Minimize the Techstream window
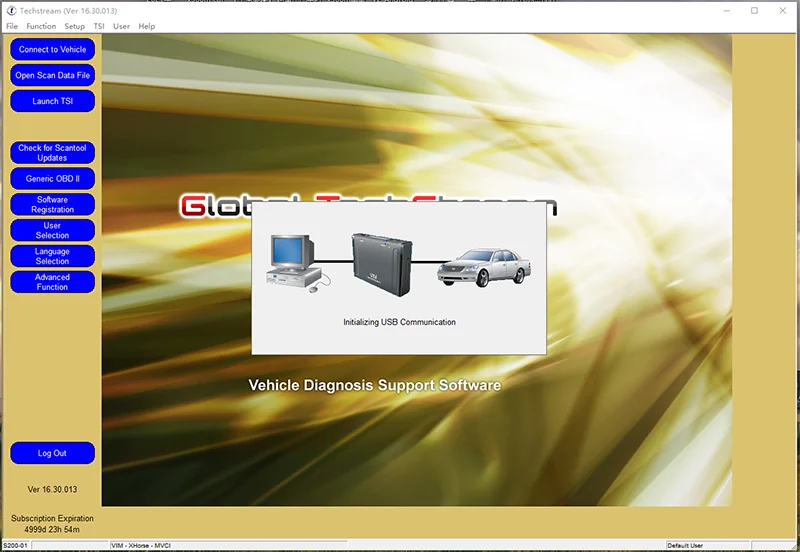The image size is (800, 552). point(727,11)
